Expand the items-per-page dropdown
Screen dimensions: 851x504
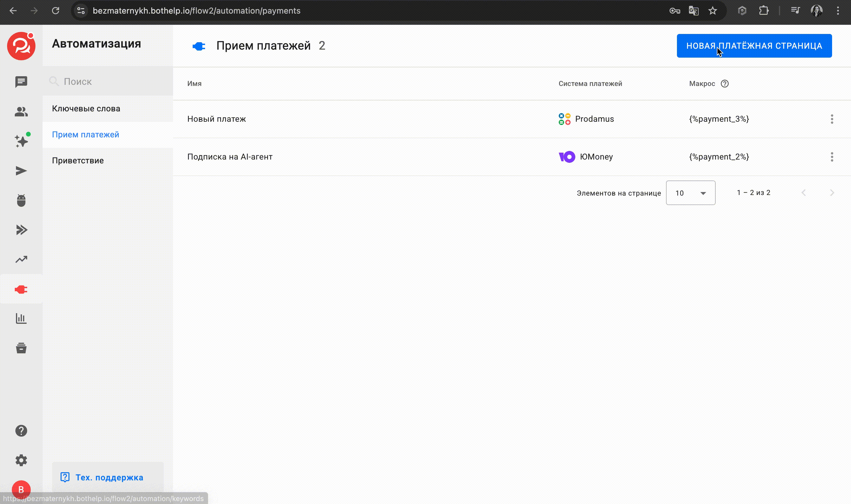690,193
